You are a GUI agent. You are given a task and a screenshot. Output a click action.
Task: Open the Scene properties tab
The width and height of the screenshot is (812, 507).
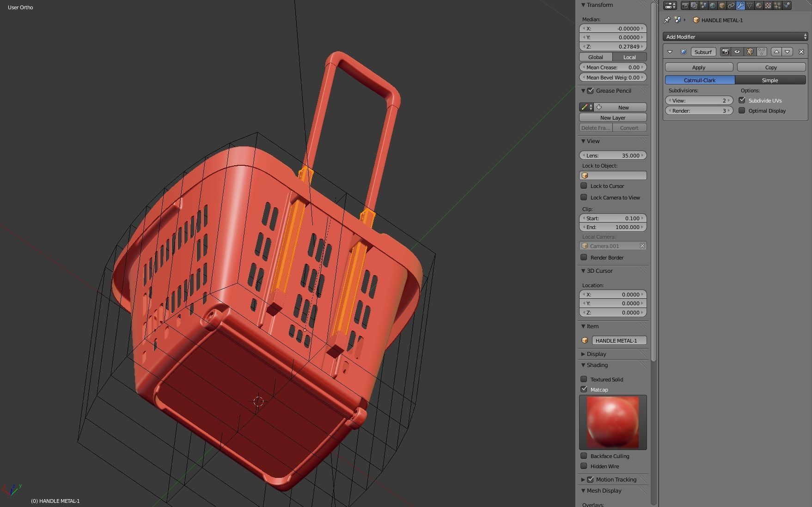coord(703,6)
